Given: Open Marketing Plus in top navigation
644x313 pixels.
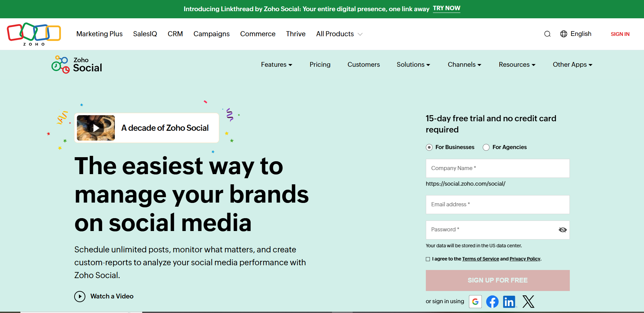Looking at the screenshot, I should [99, 34].
